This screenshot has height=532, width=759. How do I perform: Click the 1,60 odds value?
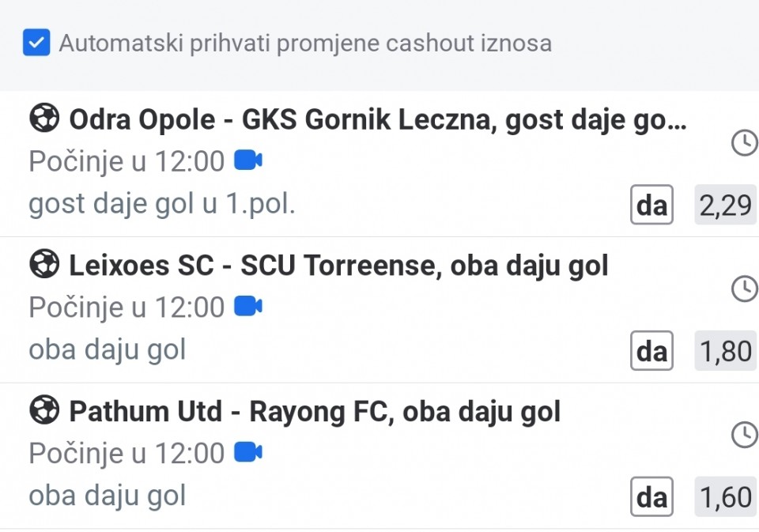[726, 497]
